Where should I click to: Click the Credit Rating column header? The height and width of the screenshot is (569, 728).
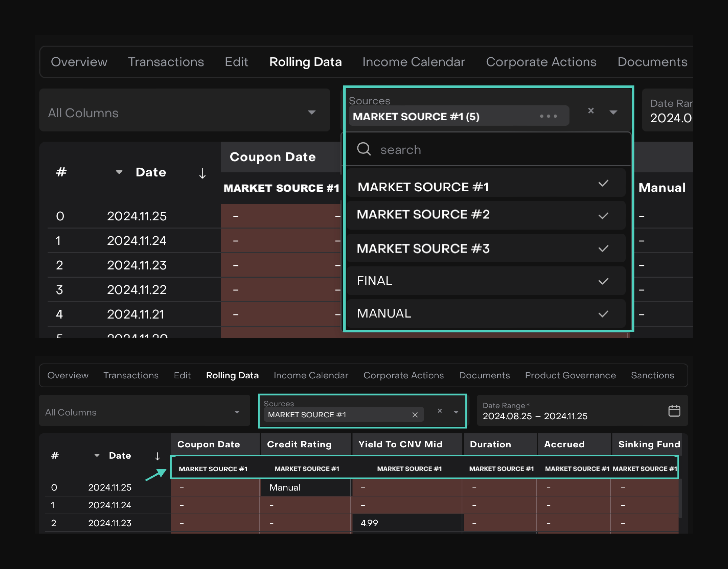pyautogui.click(x=299, y=444)
